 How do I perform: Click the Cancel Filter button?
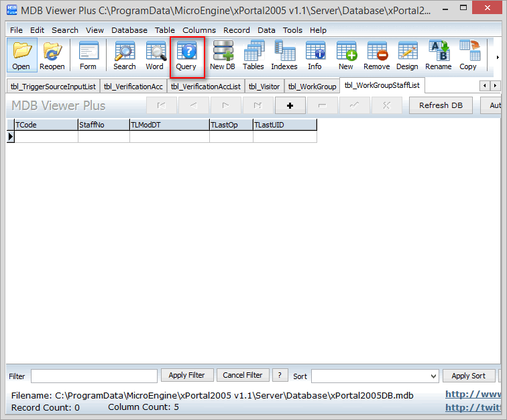pyautogui.click(x=243, y=375)
